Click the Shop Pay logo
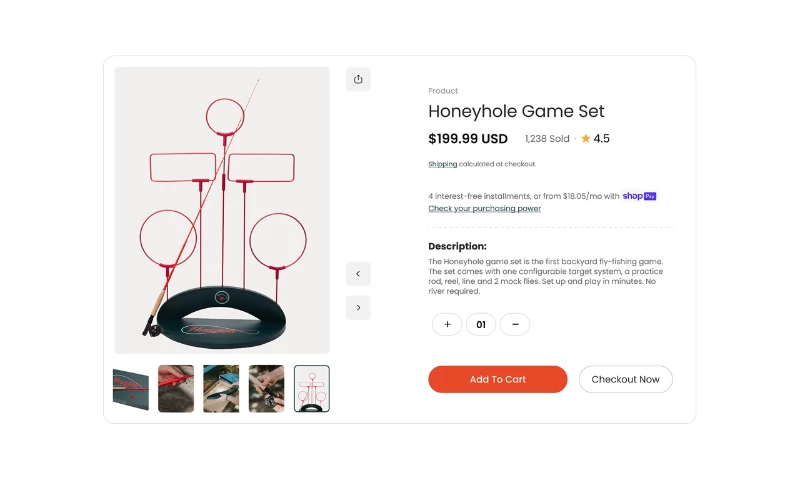The width and height of the screenshot is (800, 480). click(x=639, y=196)
